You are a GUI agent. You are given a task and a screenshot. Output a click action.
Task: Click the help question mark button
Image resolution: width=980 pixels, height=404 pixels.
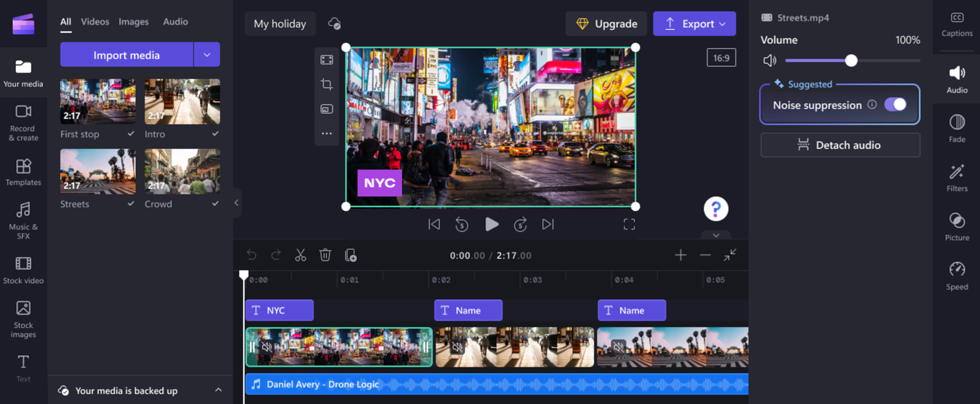click(716, 208)
